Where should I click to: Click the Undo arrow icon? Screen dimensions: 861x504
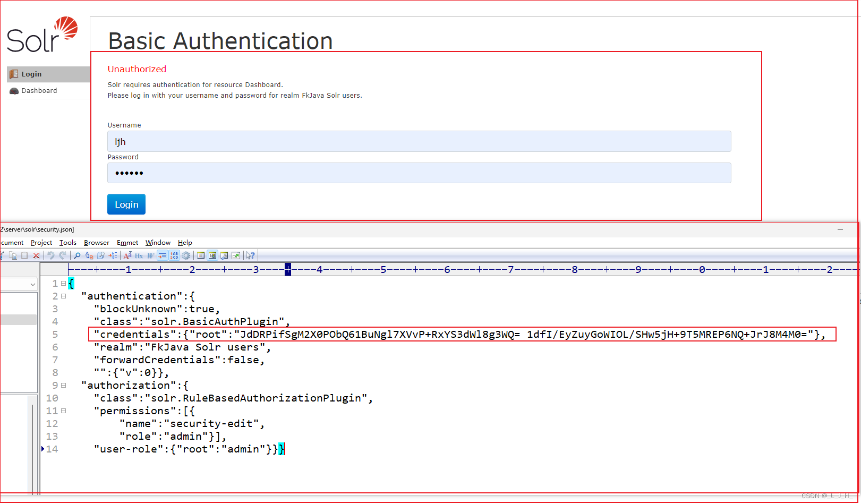51,255
